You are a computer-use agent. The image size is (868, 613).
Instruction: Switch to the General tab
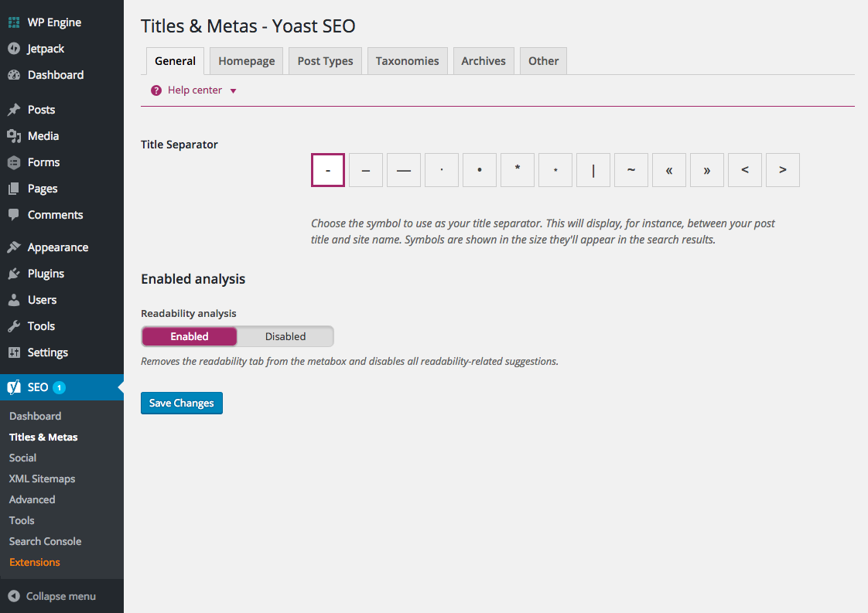[x=175, y=61]
